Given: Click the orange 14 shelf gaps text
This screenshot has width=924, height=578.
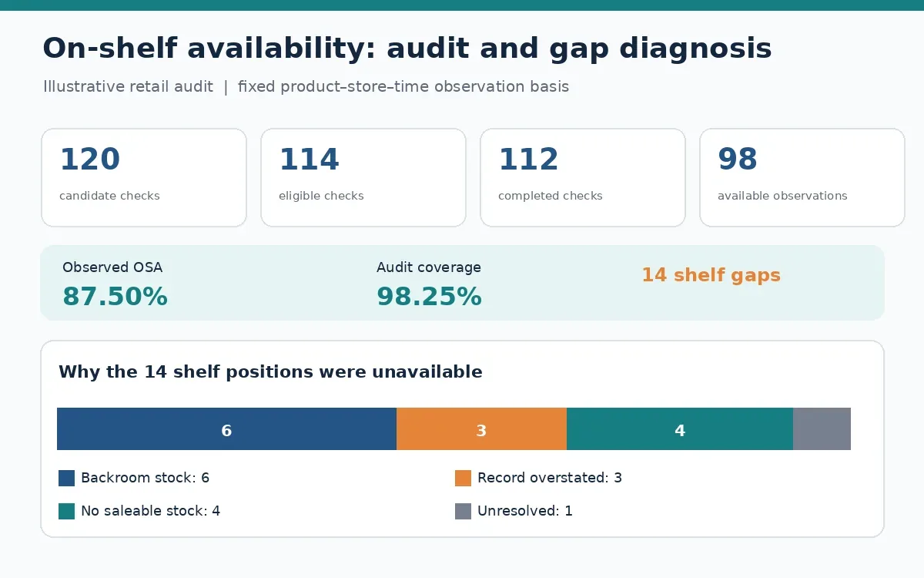Looking at the screenshot, I should click(x=711, y=275).
